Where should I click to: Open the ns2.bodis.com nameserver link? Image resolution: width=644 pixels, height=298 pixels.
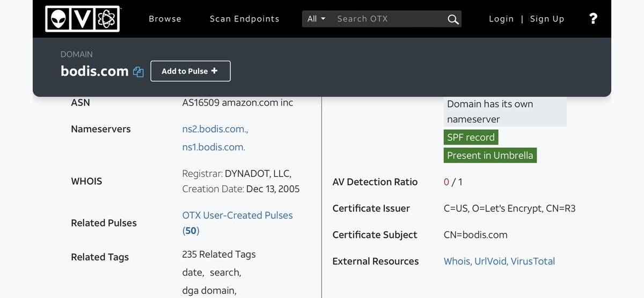click(x=215, y=129)
